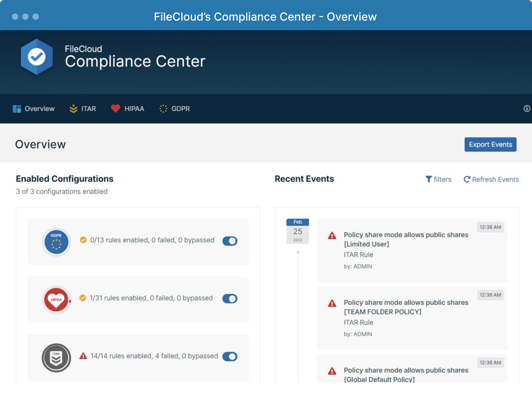The height and width of the screenshot is (396, 532).
Task: Click the Feb 25 2022 date marker
Action: coord(298,231)
